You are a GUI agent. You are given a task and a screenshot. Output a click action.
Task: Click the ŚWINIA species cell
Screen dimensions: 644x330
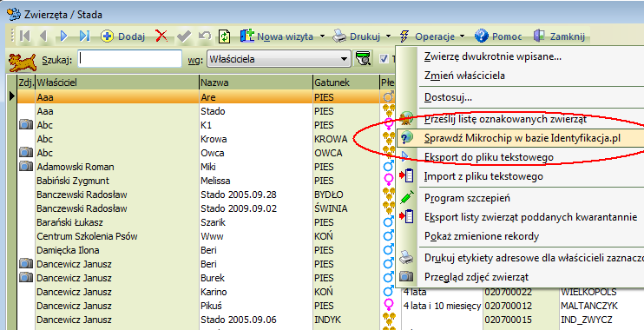pyautogui.click(x=345, y=208)
